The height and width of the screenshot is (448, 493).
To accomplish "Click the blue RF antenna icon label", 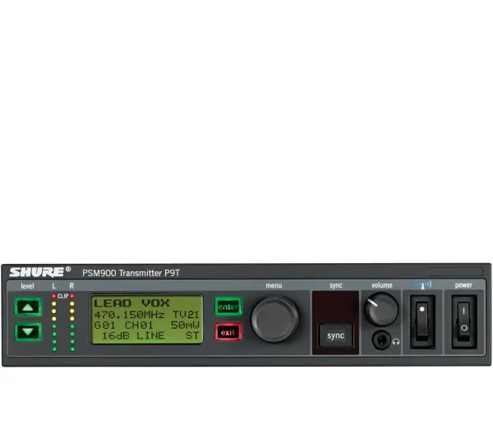I will click(x=422, y=284).
